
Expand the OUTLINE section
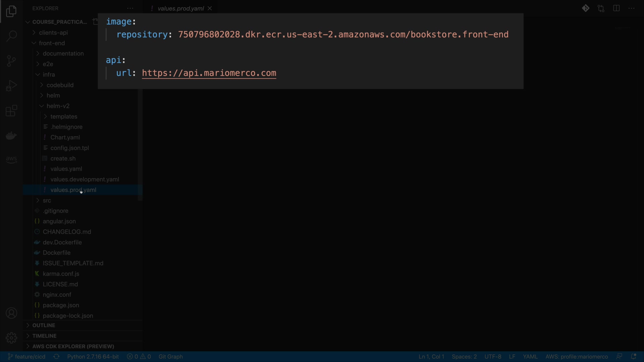(44, 325)
